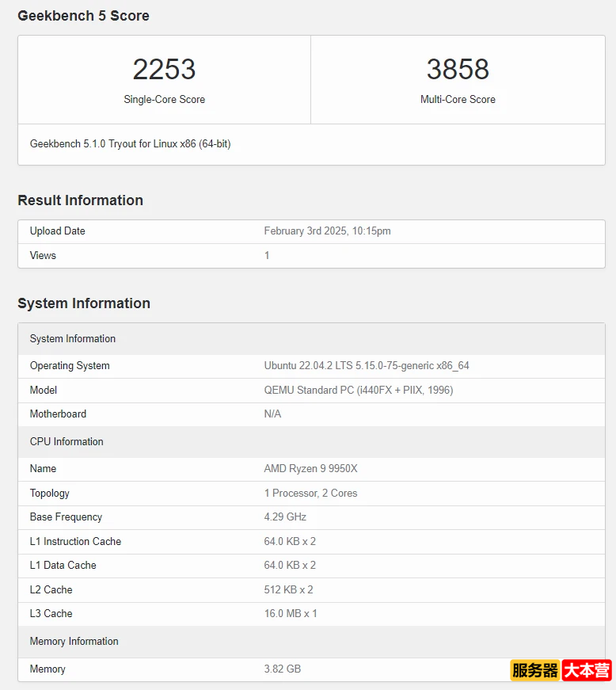Select the Result Information heading

(80, 200)
